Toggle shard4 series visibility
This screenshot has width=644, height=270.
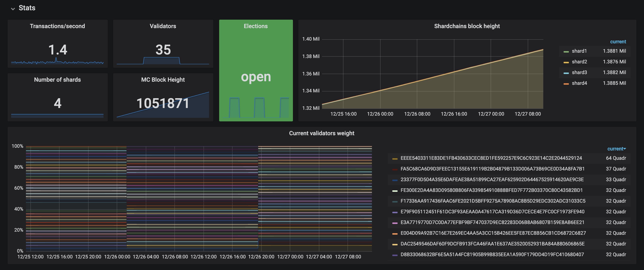[579, 83]
